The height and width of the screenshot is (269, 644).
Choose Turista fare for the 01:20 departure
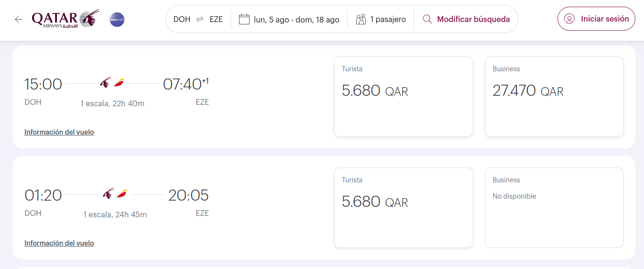coord(403,208)
